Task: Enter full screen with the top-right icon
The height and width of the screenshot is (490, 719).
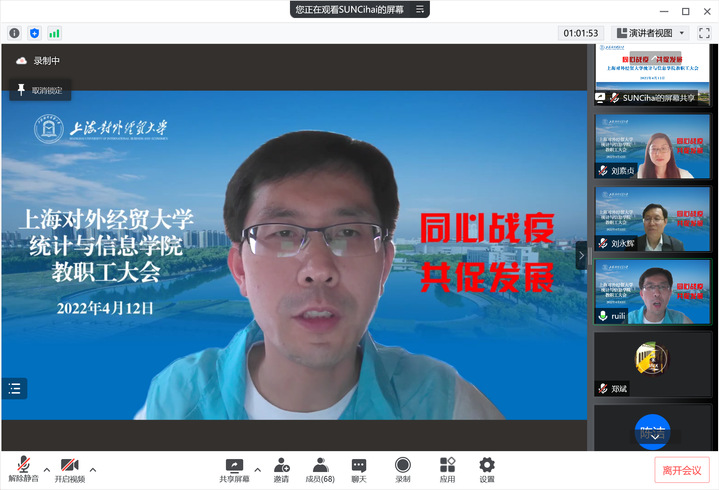Action: point(704,33)
